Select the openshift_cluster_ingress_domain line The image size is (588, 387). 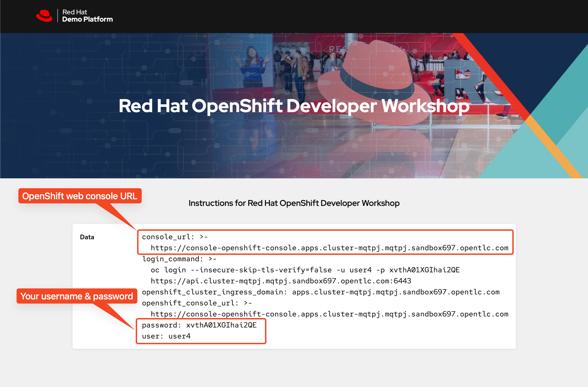pos(321,292)
